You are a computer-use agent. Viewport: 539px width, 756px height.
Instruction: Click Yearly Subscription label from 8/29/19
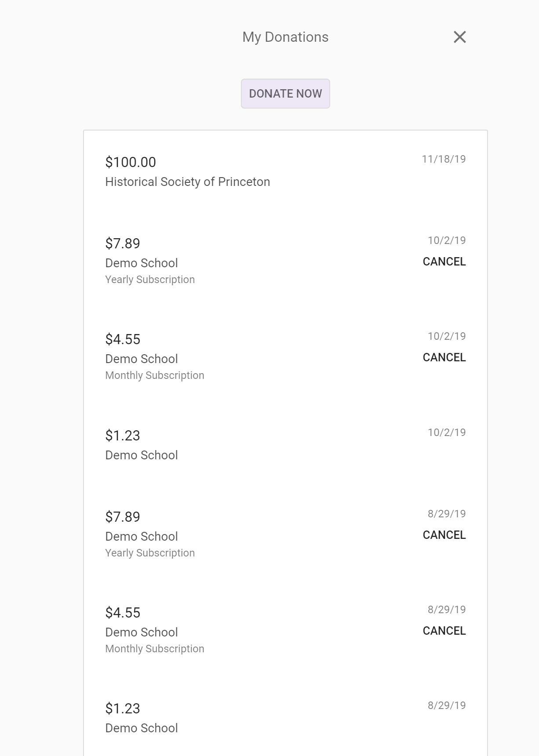150,553
